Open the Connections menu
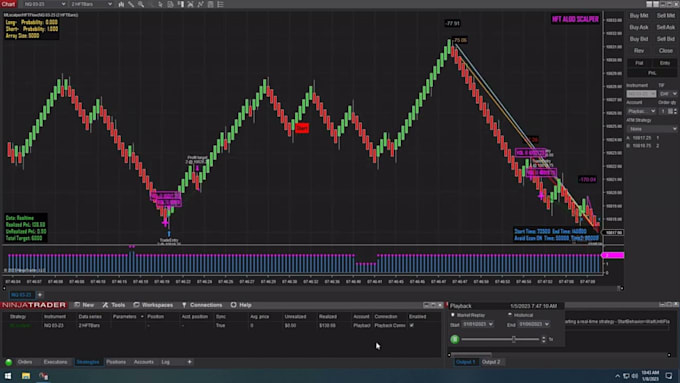The image size is (680, 383). click(202, 305)
